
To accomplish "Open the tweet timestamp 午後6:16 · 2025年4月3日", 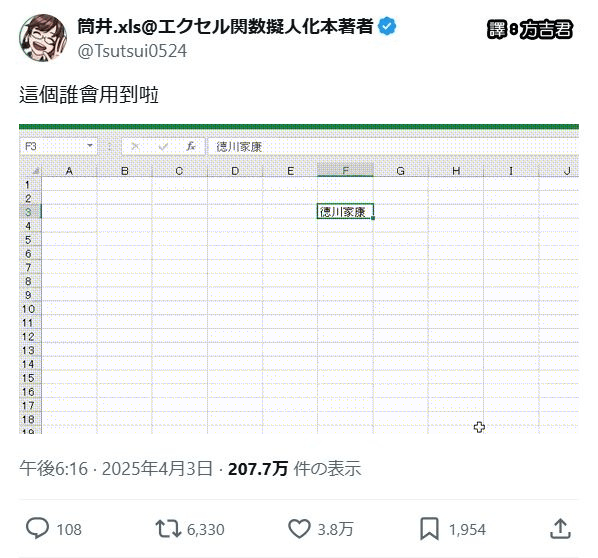I will [116, 468].
